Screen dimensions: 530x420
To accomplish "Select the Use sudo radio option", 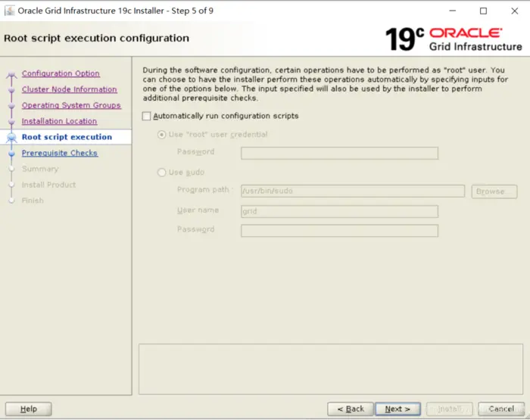I will tap(161, 173).
